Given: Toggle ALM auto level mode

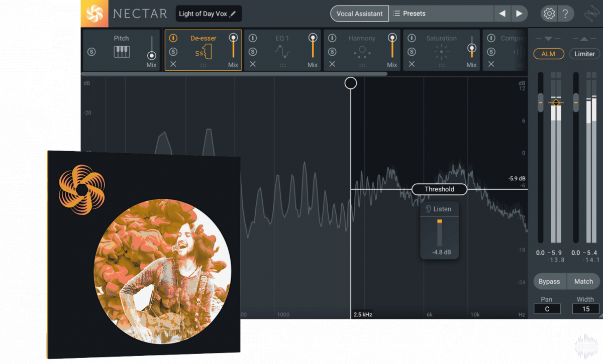Looking at the screenshot, I should [548, 54].
